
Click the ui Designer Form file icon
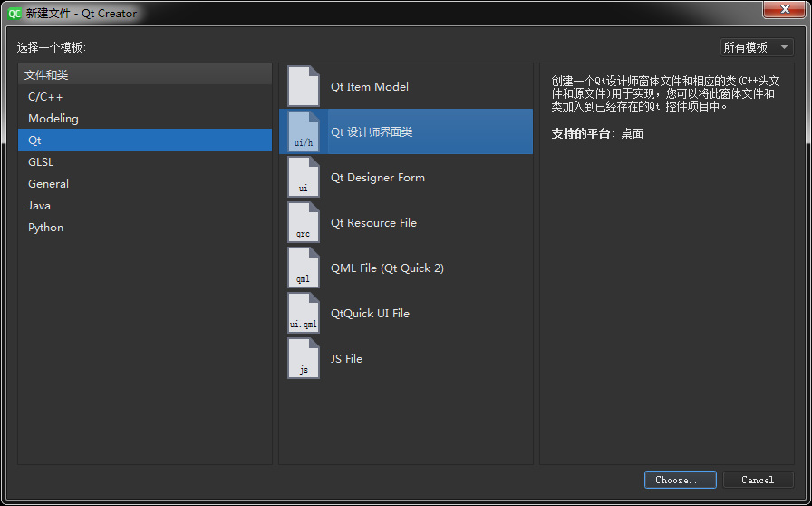tap(304, 177)
